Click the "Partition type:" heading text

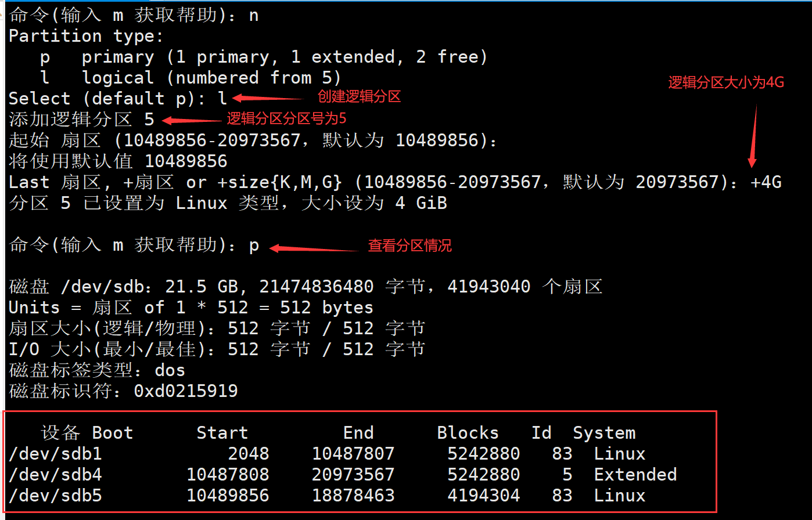87,37
